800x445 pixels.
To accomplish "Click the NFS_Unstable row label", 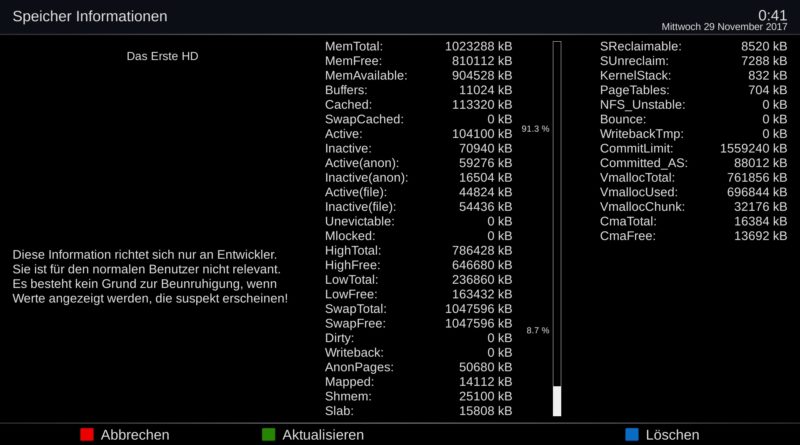I will [x=642, y=105].
